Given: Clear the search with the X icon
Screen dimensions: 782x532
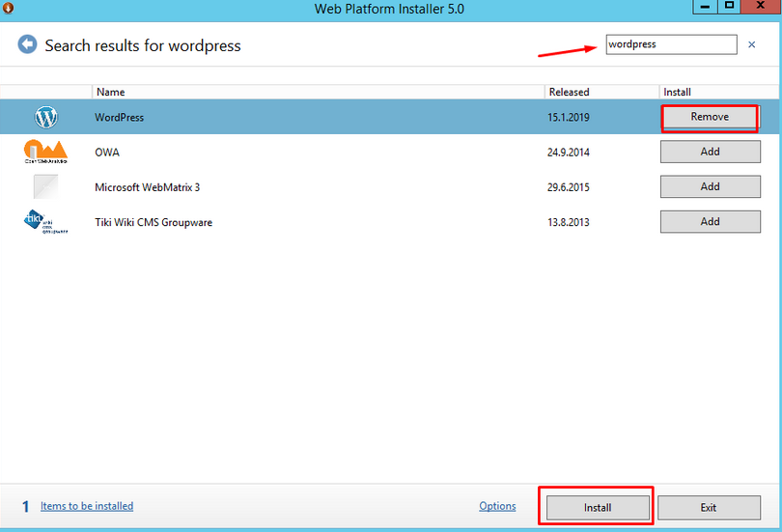Looking at the screenshot, I should point(751,44).
